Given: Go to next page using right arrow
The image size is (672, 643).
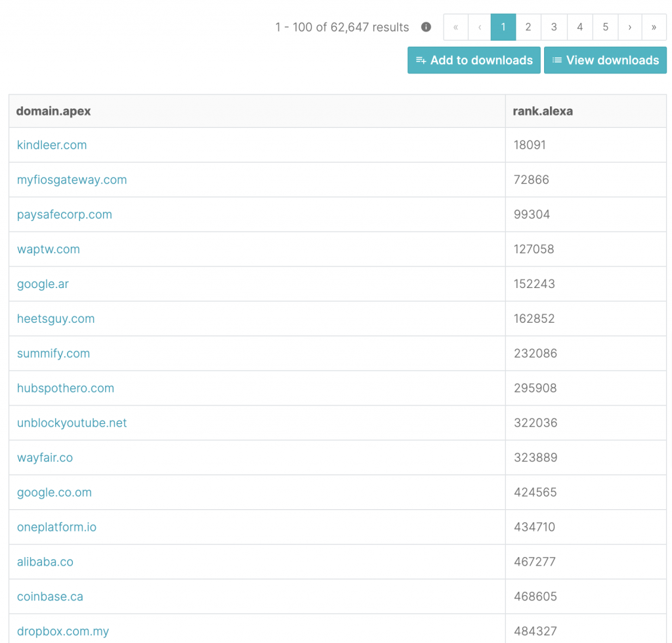Looking at the screenshot, I should tap(629, 27).
